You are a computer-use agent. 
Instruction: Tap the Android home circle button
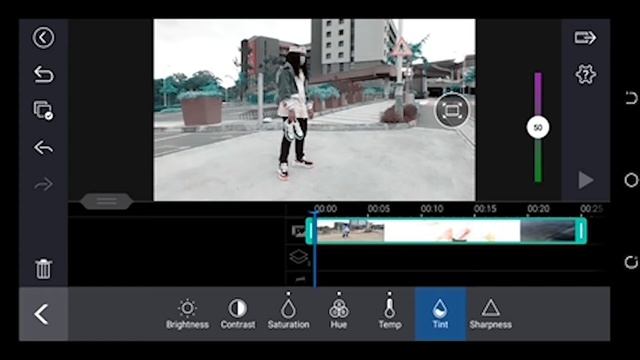[631, 180]
